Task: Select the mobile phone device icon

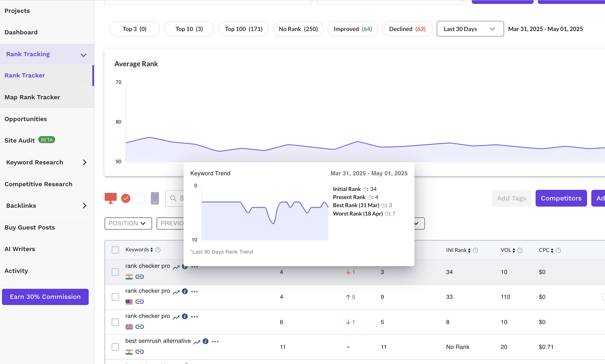Action: 155,198
